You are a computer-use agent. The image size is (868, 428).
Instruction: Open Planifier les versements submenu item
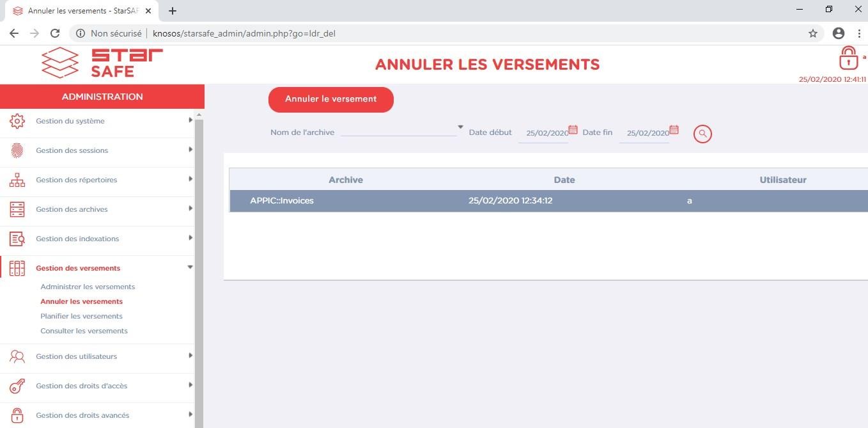coord(81,316)
